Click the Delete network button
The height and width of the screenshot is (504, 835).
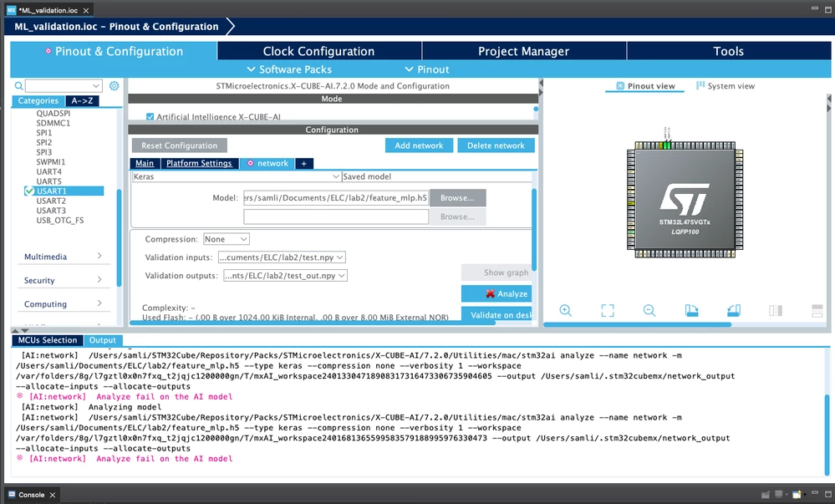coord(496,145)
